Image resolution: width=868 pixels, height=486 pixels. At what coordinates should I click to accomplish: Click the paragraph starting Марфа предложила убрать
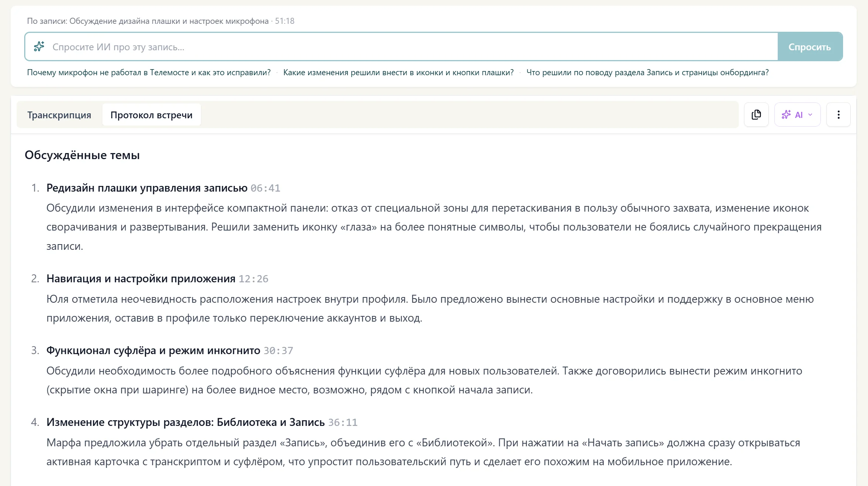click(x=423, y=452)
